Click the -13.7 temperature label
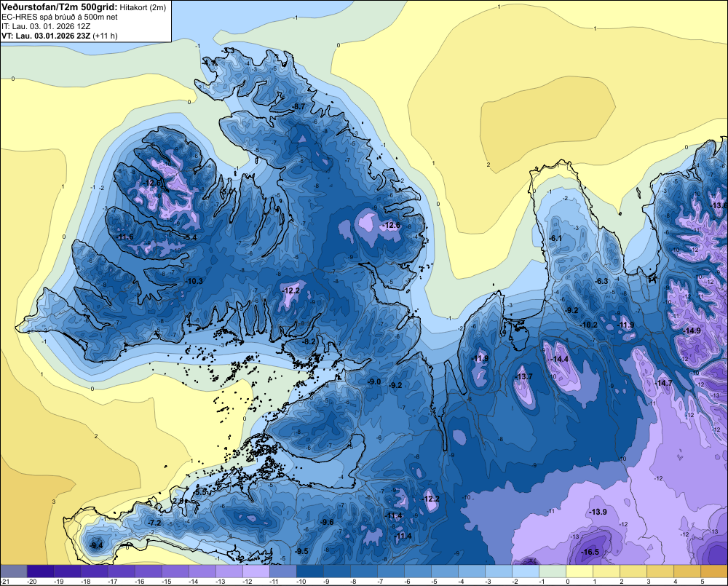 click(525, 376)
